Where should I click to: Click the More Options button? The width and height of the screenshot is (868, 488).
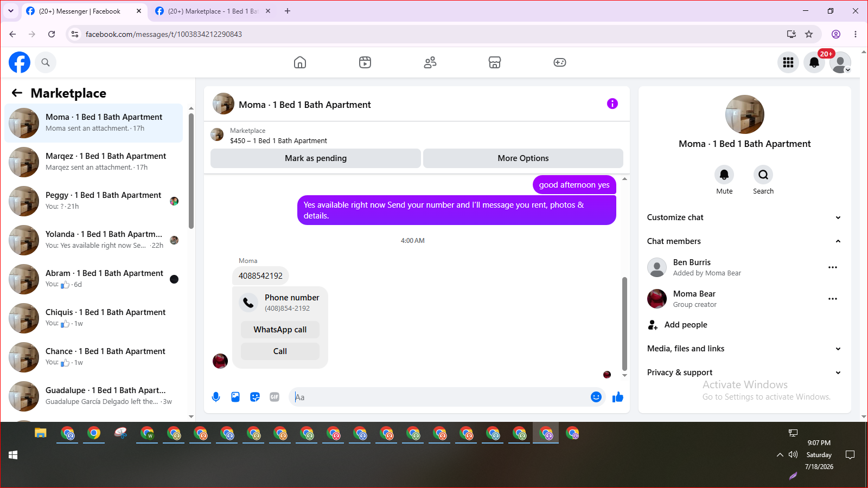pyautogui.click(x=523, y=158)
